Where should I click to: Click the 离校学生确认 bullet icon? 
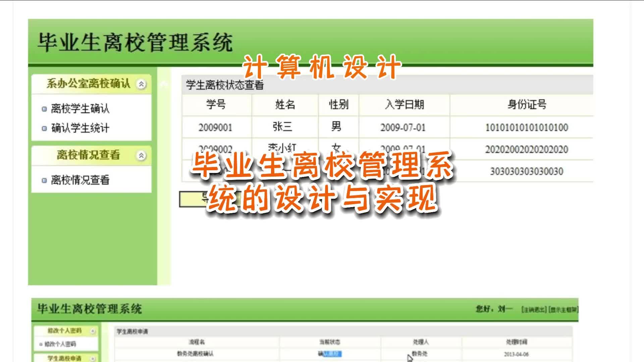click(x=44, y=109)
